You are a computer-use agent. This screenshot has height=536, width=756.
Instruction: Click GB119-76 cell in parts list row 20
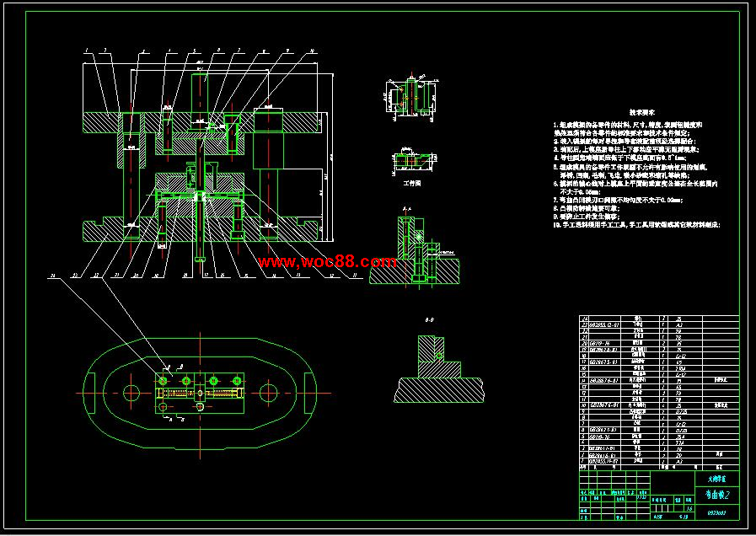[603, 343]
